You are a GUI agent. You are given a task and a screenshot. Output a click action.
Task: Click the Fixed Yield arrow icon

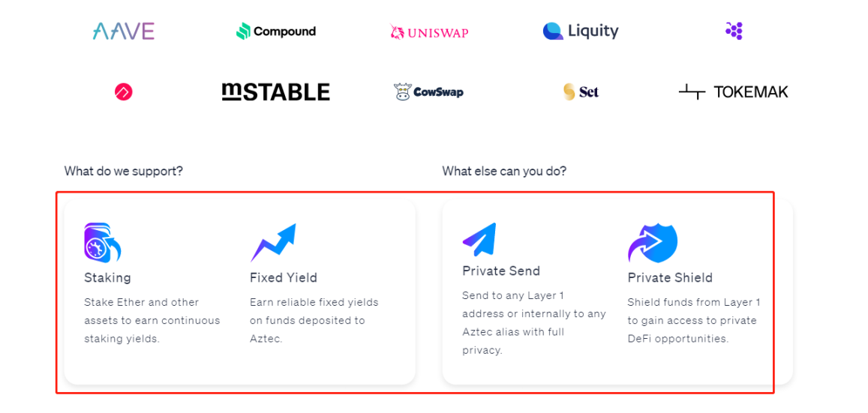click(273, 242)
